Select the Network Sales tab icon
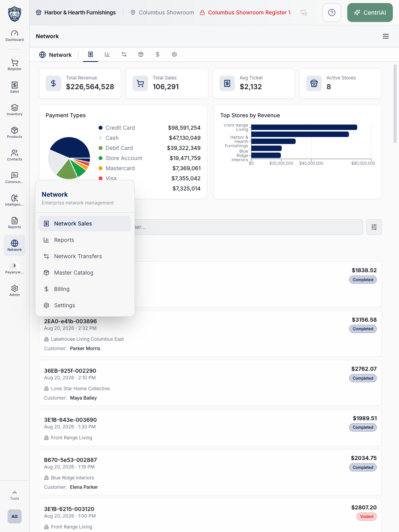Screen dimensions: 399x532 coord(90,55)
